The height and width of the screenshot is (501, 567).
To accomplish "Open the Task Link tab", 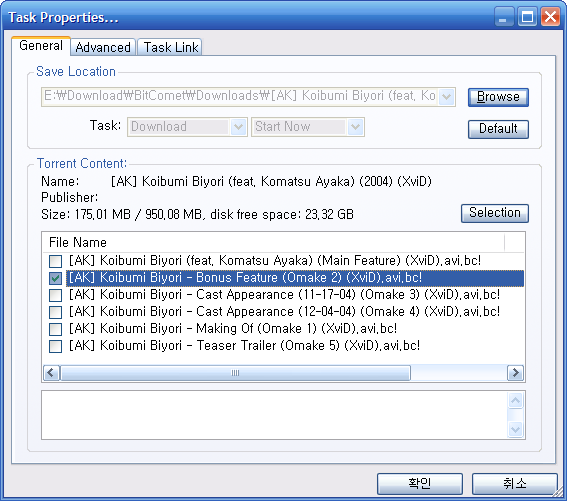I will click(x=171, y=47).
